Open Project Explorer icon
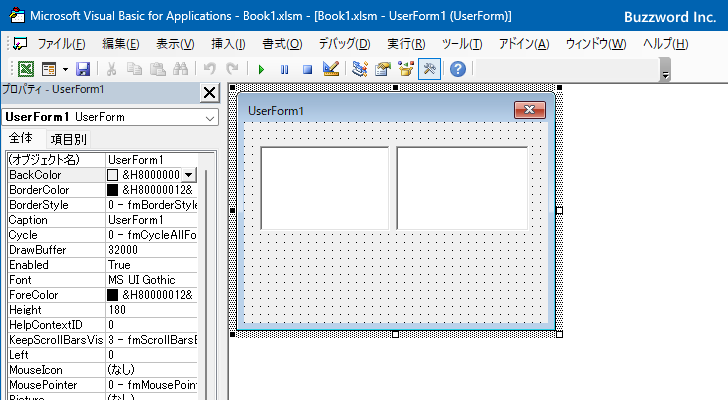 coord(360,69)
